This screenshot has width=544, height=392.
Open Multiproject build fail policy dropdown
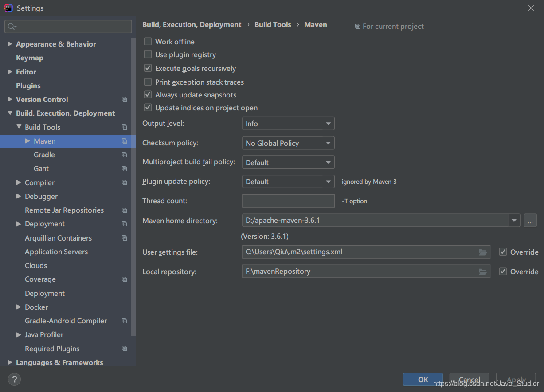288,163
